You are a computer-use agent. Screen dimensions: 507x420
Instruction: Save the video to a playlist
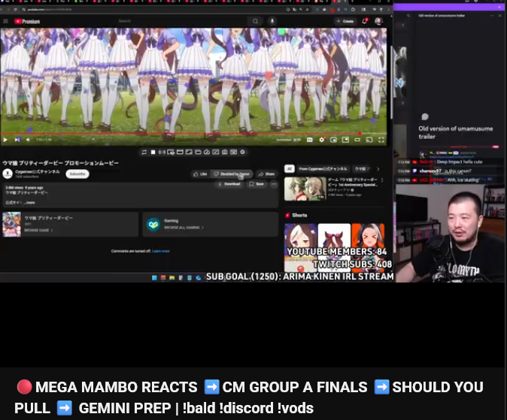[257, 184]
